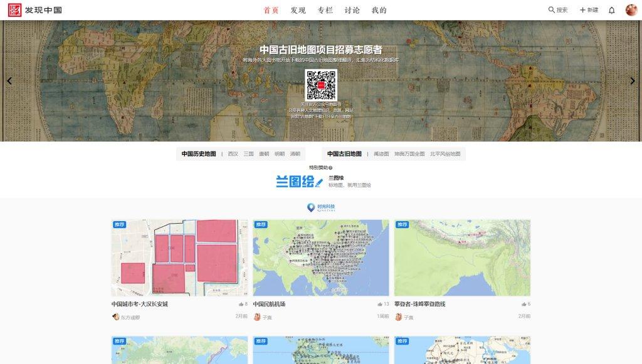Select the 唐朝 map link
Screen dimensions: 642x364
point(264,153)
